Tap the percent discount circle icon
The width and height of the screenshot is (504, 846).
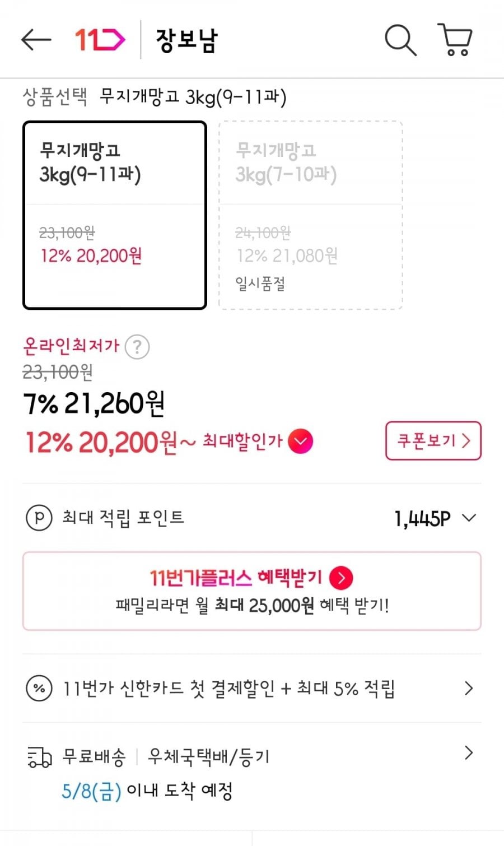point(39,688)
